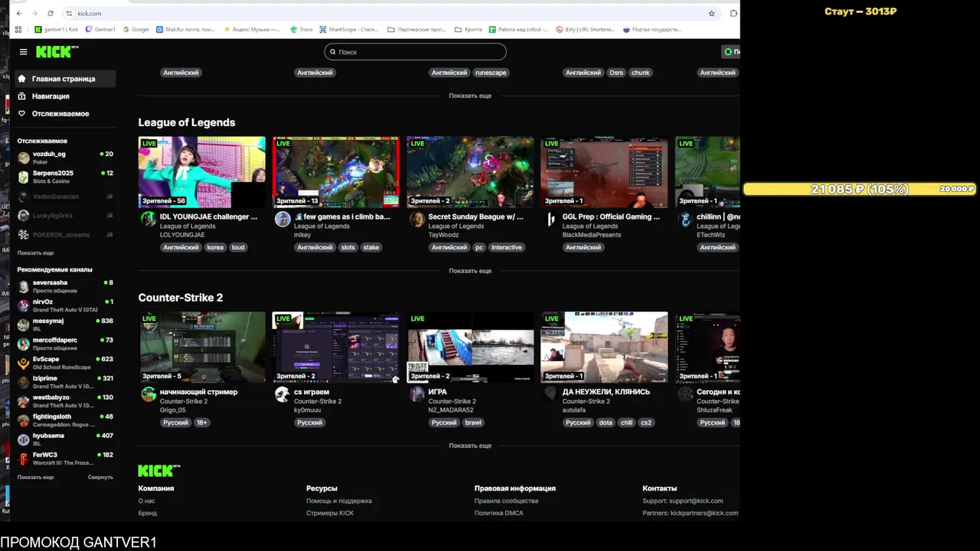The image size is (980, 551).
Task: Open support@kick.com contact link
Action: point(682,500)
